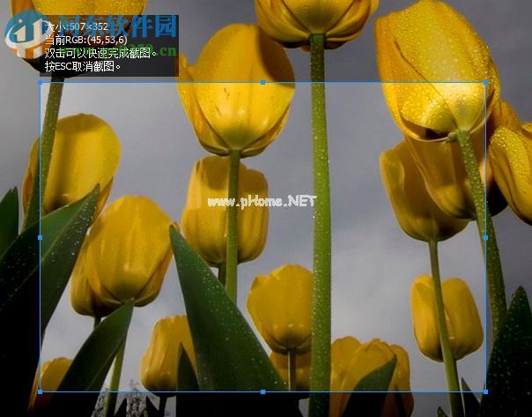Click the top-center resize handle of the selection

[x=263, y=83]
